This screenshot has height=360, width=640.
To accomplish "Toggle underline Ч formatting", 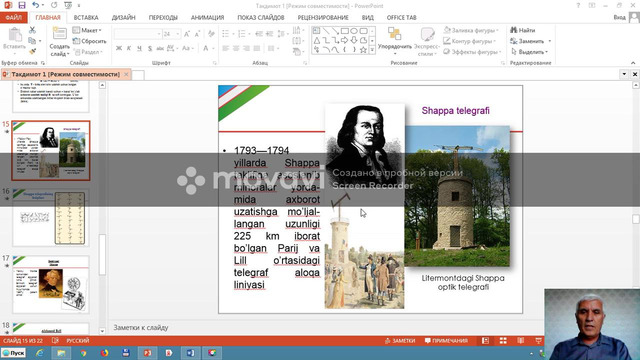I will pyautogui.click(x=139, y=48).
